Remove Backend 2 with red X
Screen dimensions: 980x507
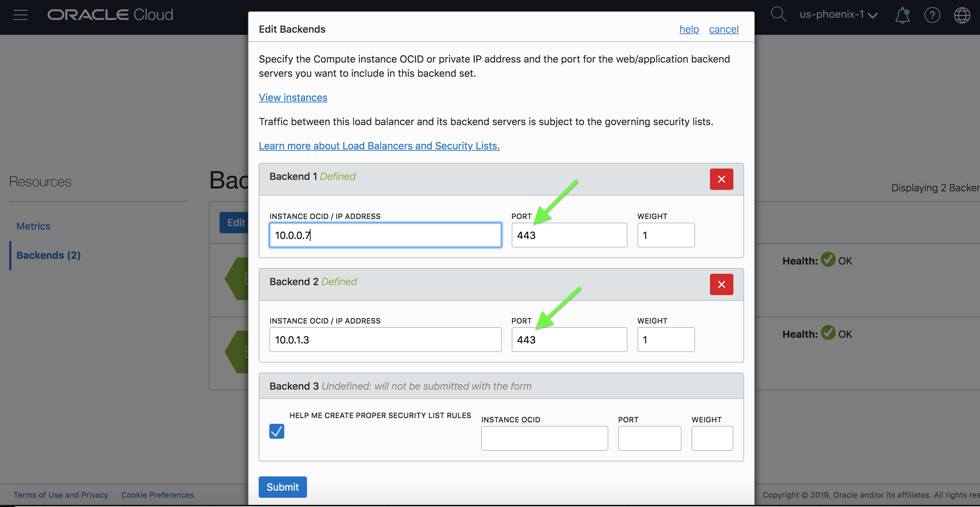point(721,284)
